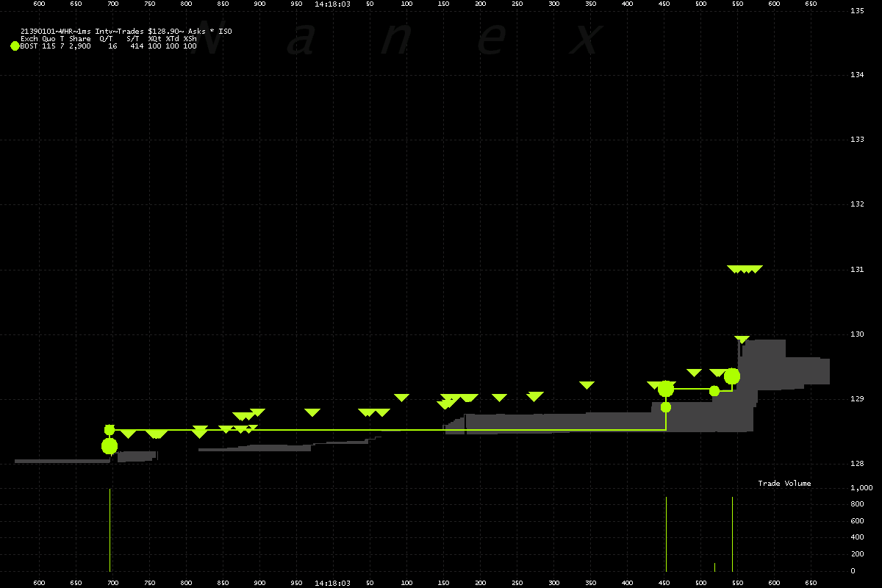Click the 2,900 share value

[80, 46]
